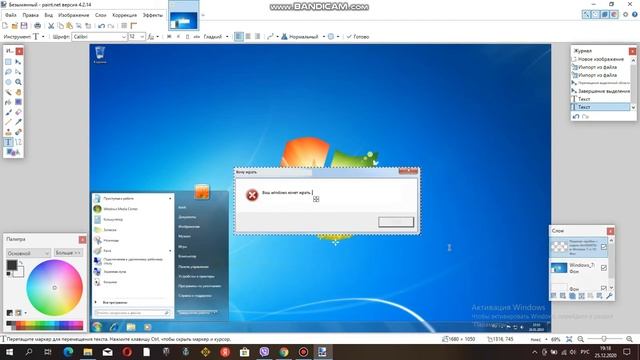Set text alignment to center
This screenshot has height=360, width=640.
[248, 37]
